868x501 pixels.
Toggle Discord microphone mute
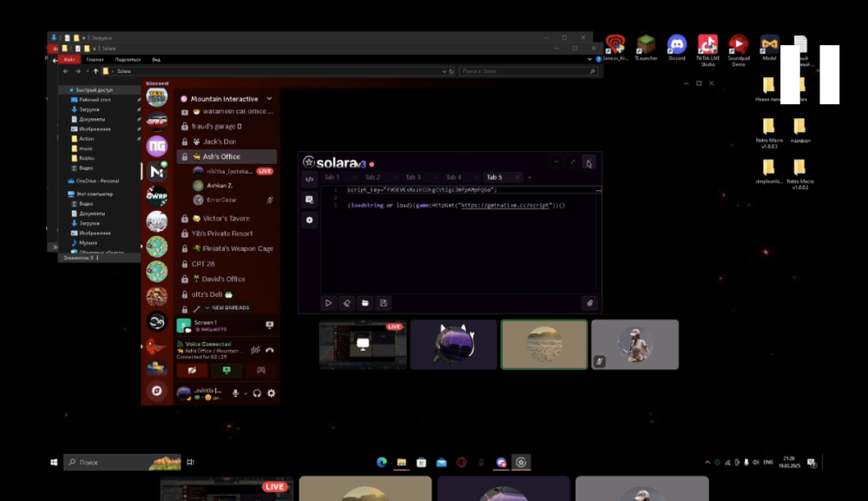[235, 393]
